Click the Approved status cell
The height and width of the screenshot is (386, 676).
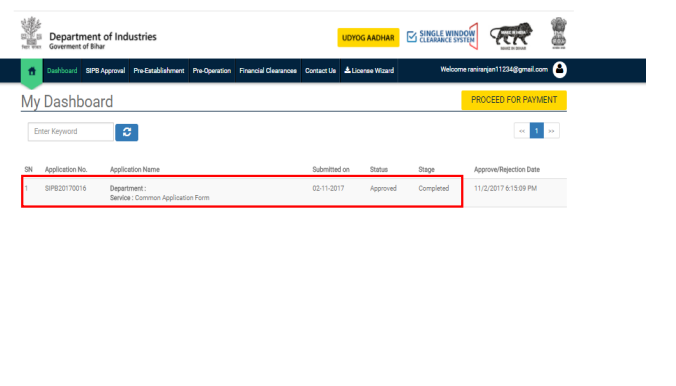[x=383, y=188]
